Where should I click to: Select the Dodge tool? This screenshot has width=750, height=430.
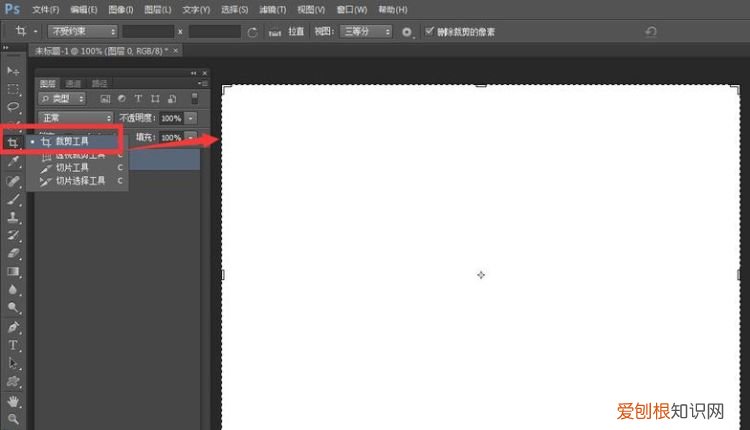[x=13, y=308]
